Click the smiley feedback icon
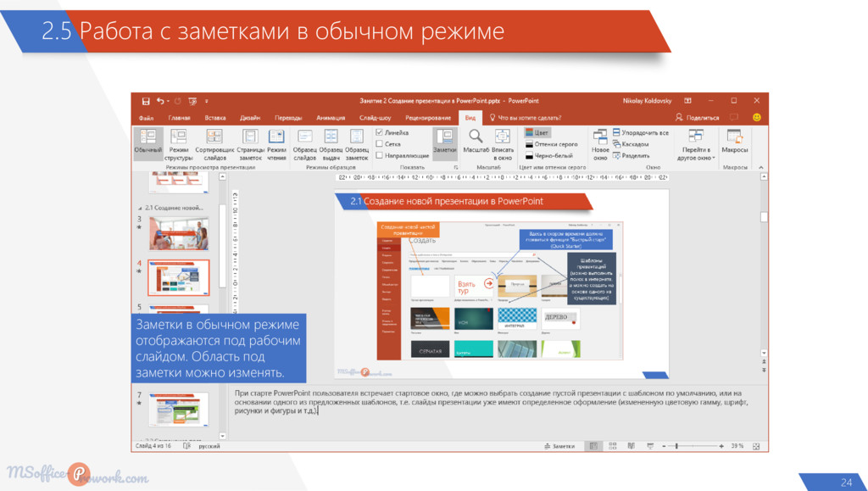This screenshot has height=491, width=868. 757,117
